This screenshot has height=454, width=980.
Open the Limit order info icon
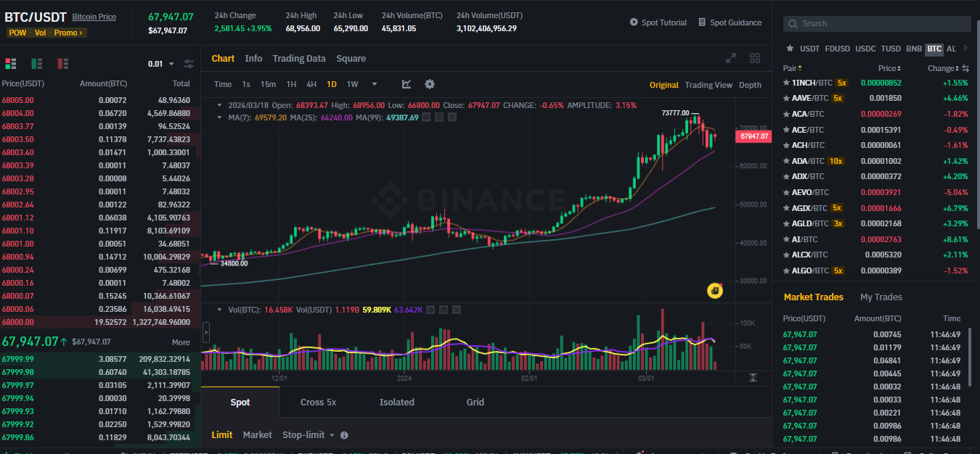(344, 435)
